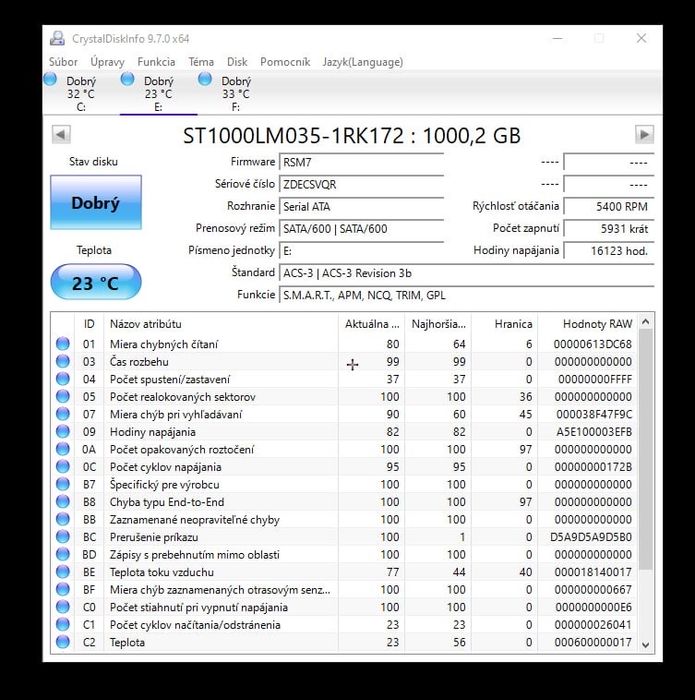Viewport: 695px width, 700px height.
Task: Click status orb for attribute C0 row
Action: tap(63, 607)
